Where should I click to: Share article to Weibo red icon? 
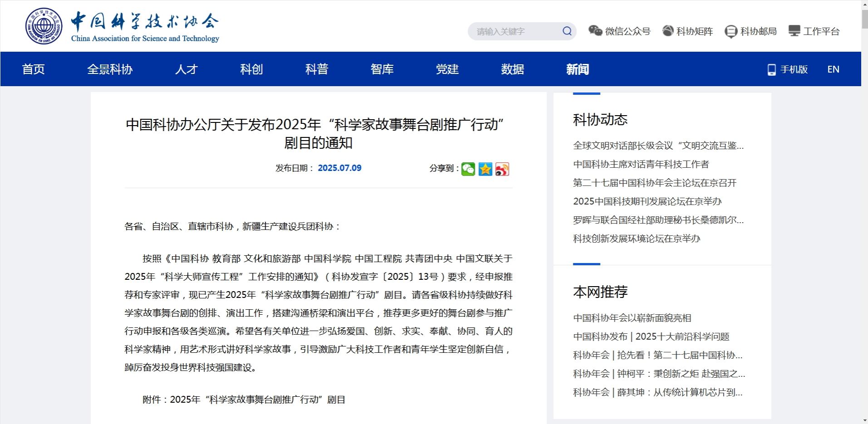coord(502,169)
